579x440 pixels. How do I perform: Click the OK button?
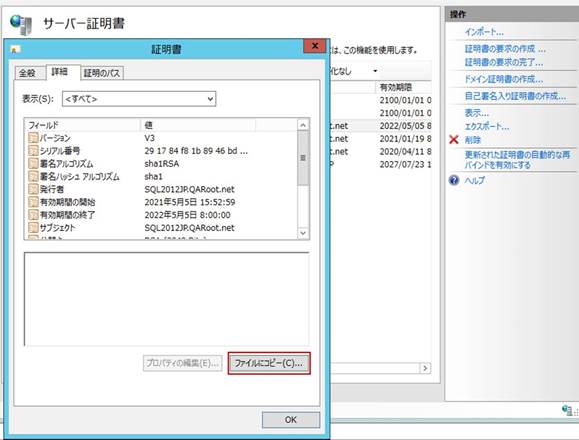coord(291,420)
